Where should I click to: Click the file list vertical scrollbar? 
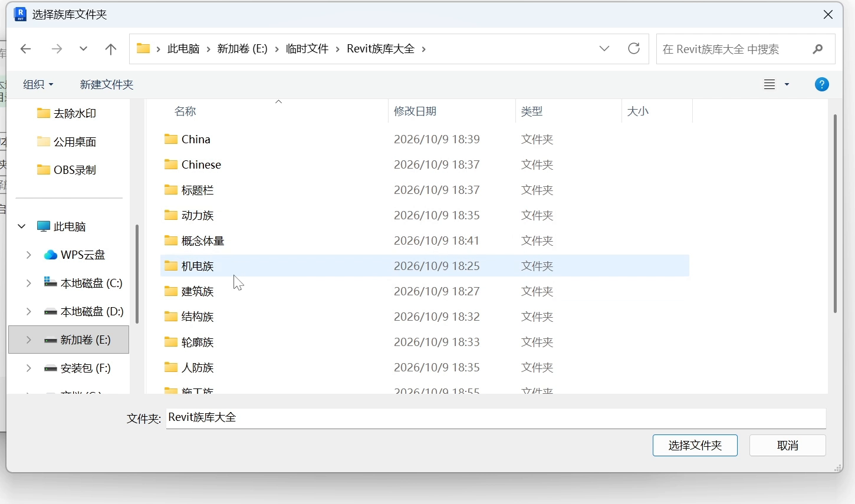tap(835, 213)
